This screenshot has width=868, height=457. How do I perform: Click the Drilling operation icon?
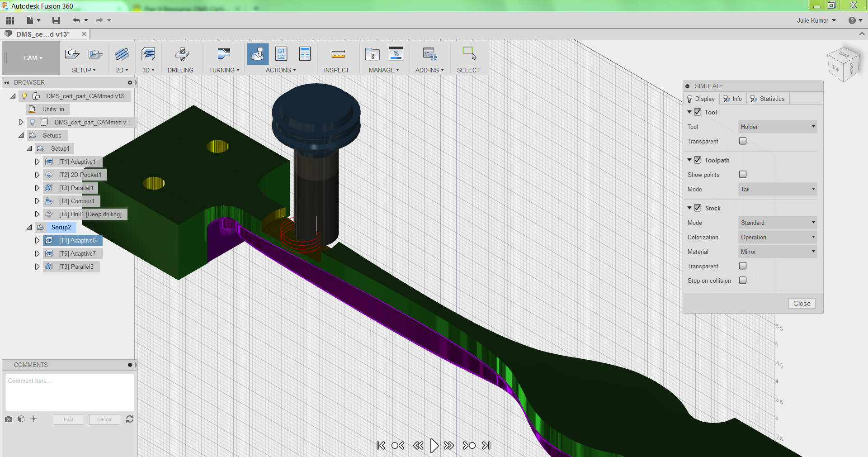182,54
